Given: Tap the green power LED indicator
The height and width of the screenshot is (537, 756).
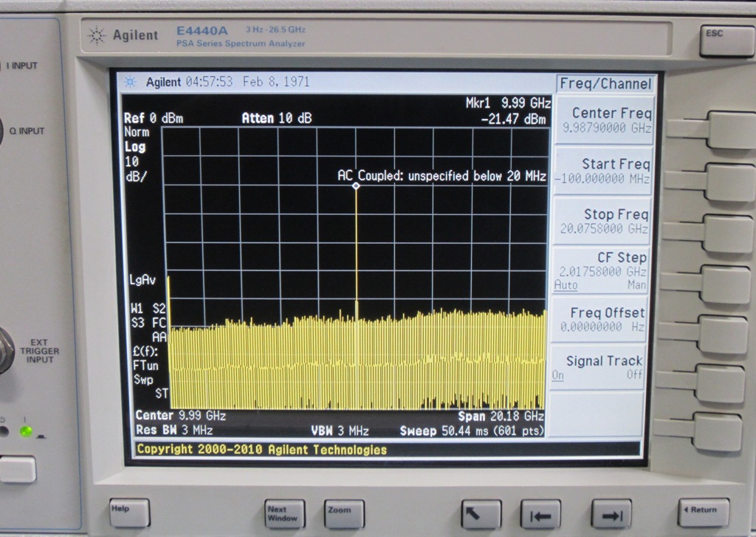Looking at the screenshot, I should pyautogui.click(x=26, y=431).
